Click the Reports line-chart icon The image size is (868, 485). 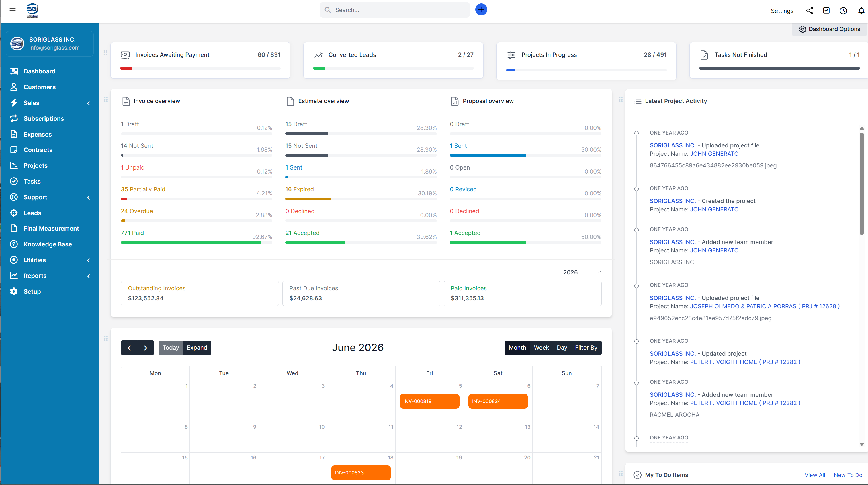point(14,276)
